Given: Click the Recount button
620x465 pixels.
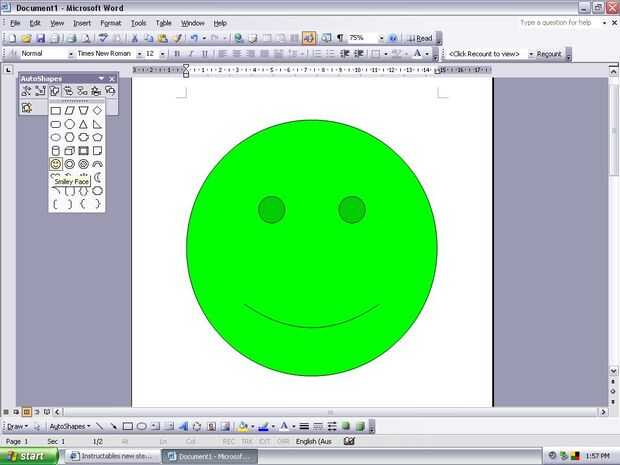Looking at the screenshot, I should (x=549, y=54).
